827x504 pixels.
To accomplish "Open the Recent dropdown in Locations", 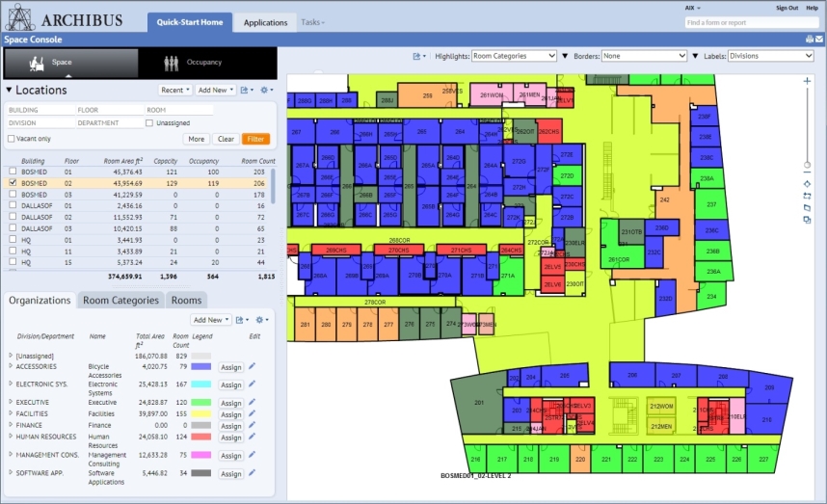I will (x=175, y=91).
